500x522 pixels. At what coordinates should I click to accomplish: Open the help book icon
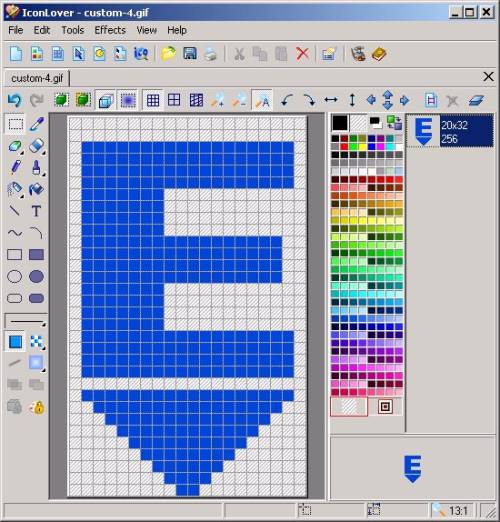click(x=379, y=54)
